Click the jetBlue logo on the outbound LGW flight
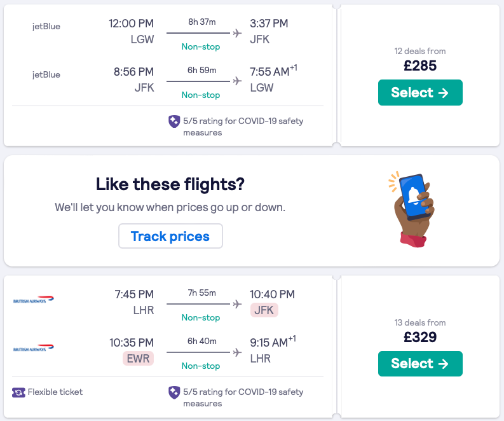Image resolution: width=504 pixels, height=421 pixels. click(x=46, y=27)
